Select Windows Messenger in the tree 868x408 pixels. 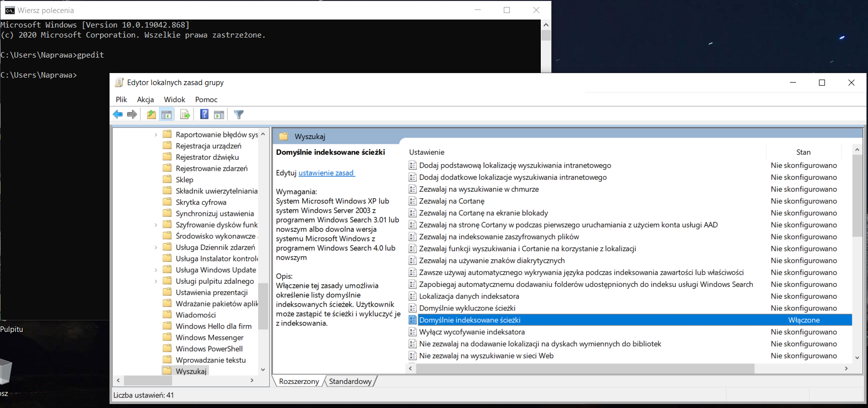(x=210, y=337)
